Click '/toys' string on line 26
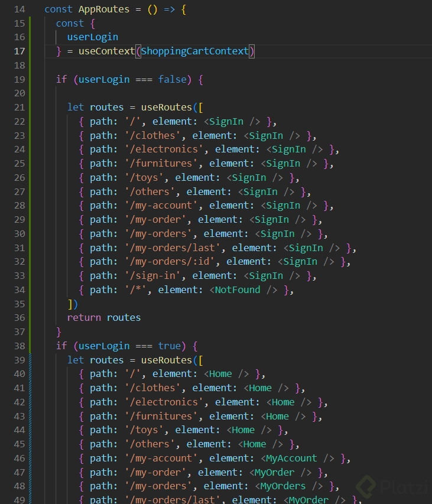Image resolution: width=432 pixels, height=504 pixels. pyautogui.click(x=144, y=178)
